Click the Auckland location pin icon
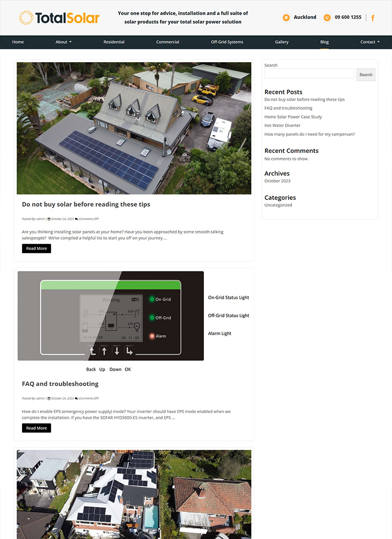 tap(286, 18)
